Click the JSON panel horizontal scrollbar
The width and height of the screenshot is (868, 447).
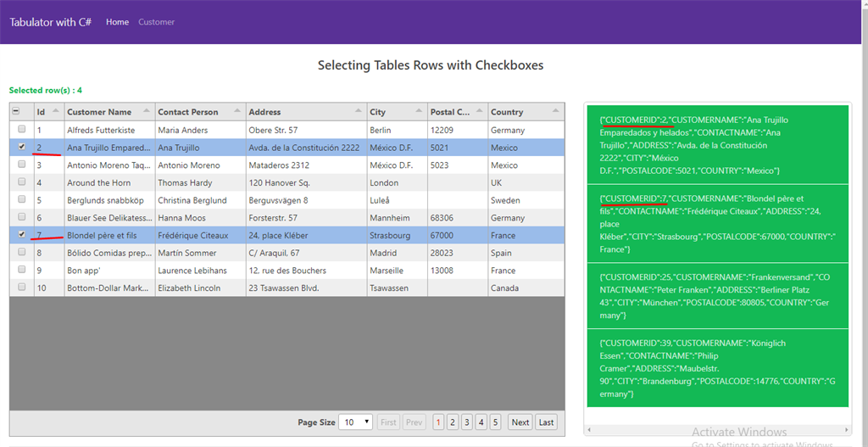[x=717, y=430]
